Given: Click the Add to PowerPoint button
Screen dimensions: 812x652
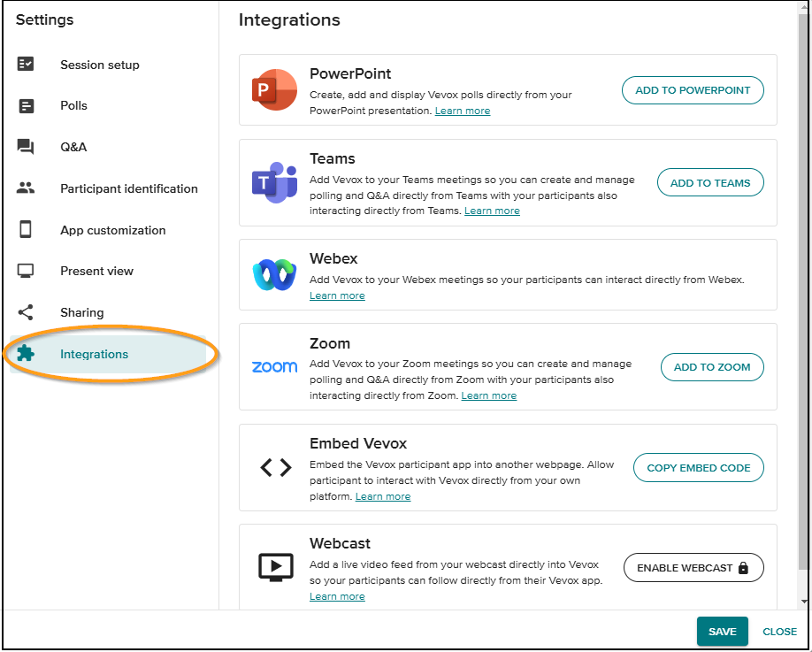Looking at the screenshot, I should (693, 90).
